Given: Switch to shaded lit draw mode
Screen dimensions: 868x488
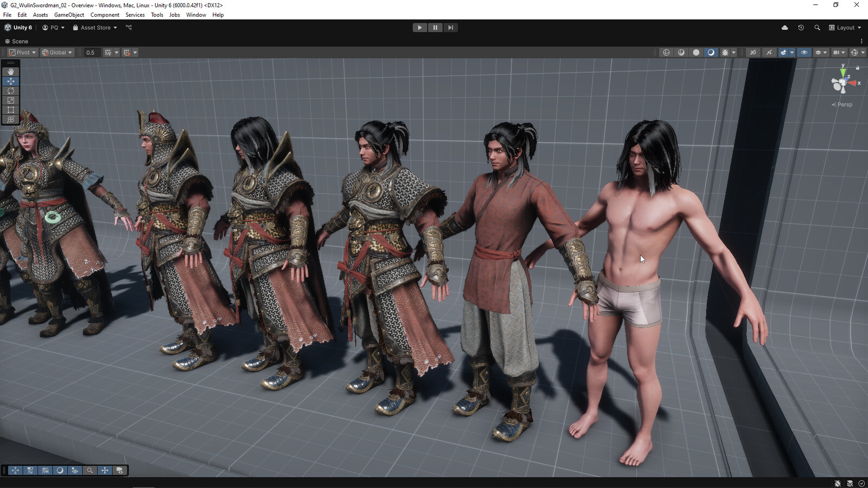Looking at the screenshot, I should click(x=711, y=53).
